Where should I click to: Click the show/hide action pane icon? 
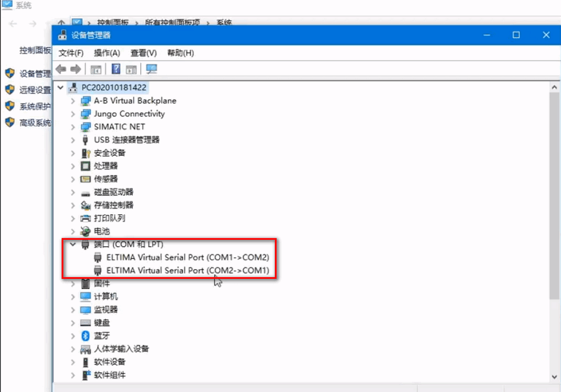(131, 69)
